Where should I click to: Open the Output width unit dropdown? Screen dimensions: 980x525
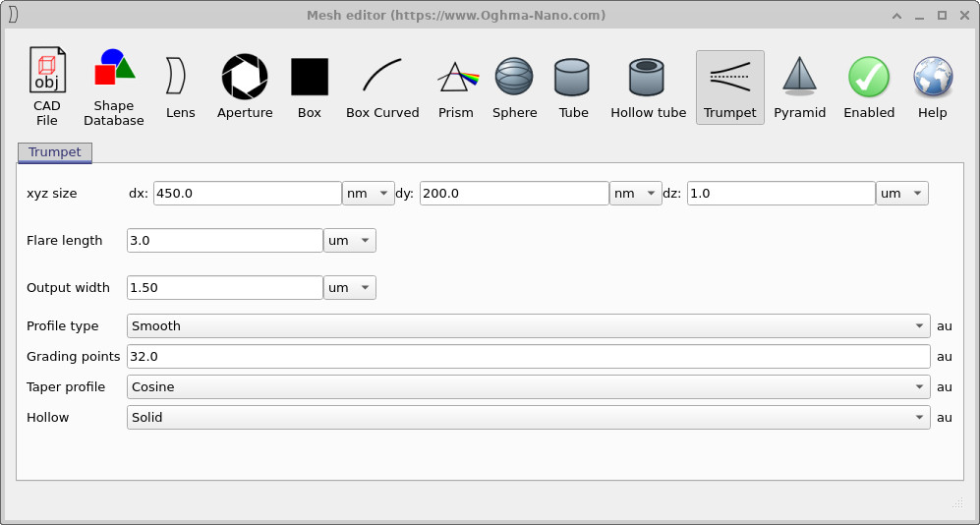pyautogui.click(x=350, y=287)
